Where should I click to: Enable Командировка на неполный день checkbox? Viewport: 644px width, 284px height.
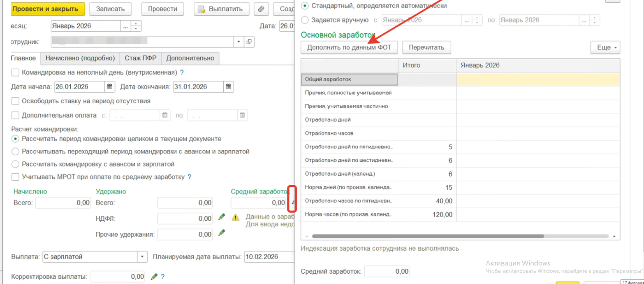[16, 72]
